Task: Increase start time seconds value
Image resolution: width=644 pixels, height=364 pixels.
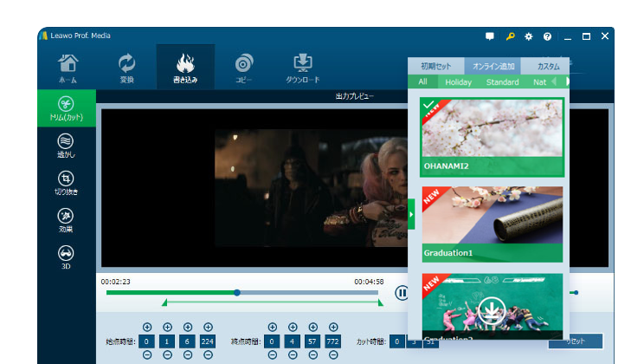Action: point(188,327)
